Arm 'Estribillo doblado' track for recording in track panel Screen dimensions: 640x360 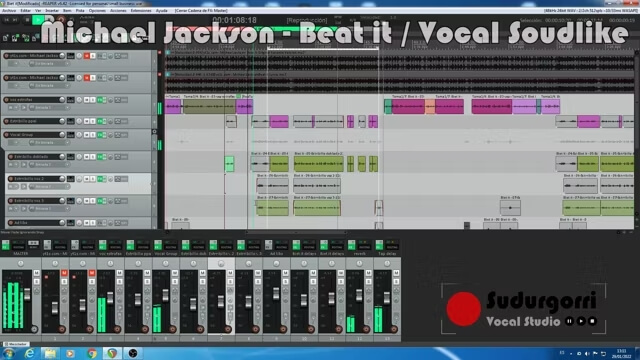coord(11,157)
